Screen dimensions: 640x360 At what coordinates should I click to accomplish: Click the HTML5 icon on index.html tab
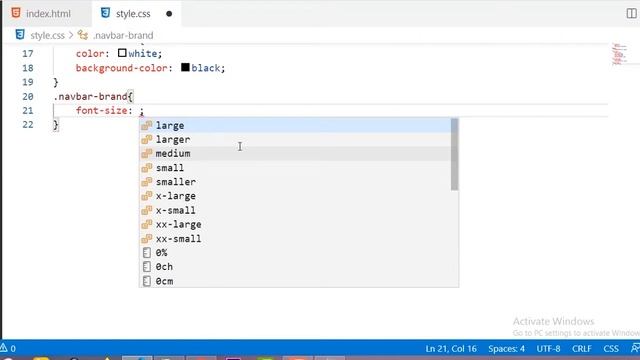point(16,13)
